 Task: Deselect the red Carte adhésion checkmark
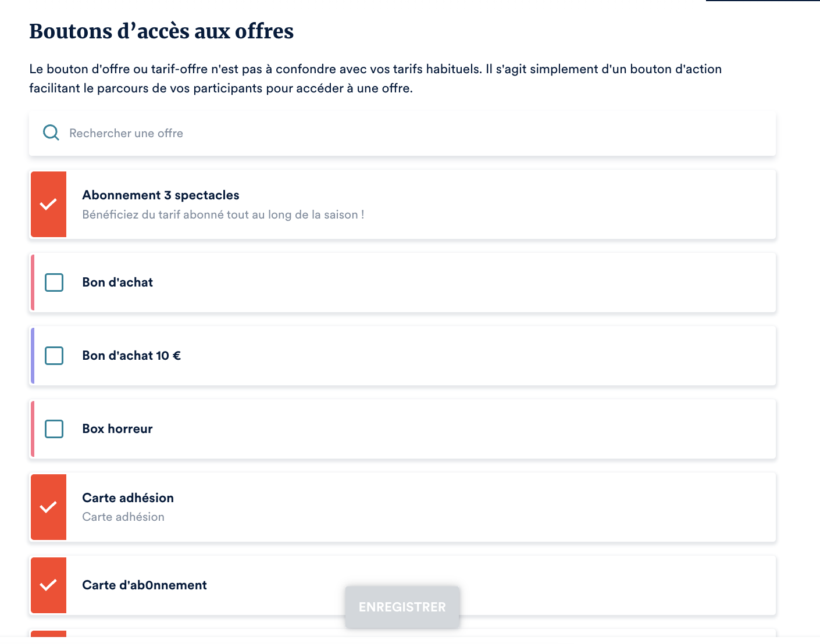tap(48, 507)
